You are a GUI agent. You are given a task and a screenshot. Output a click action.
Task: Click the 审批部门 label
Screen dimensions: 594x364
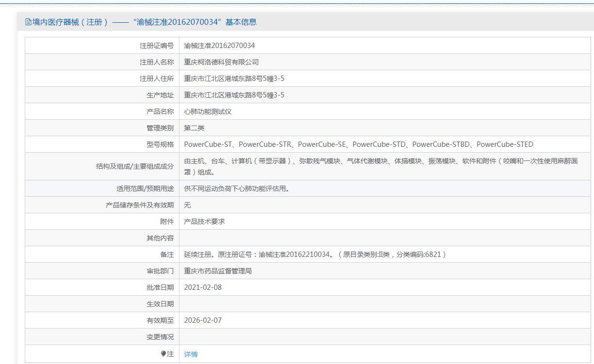pos(160,271)
